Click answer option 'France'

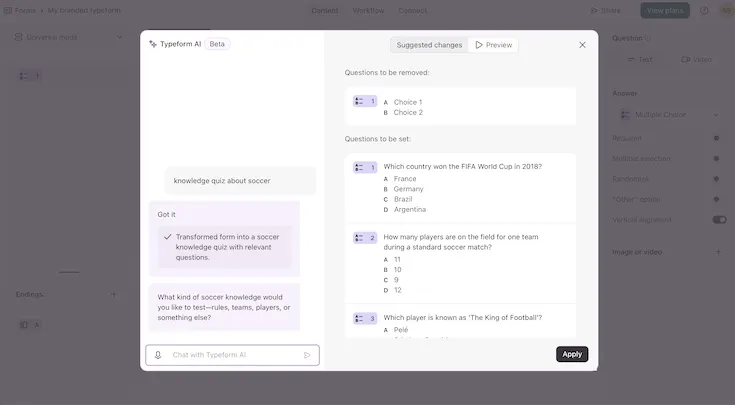coord(405,179)
